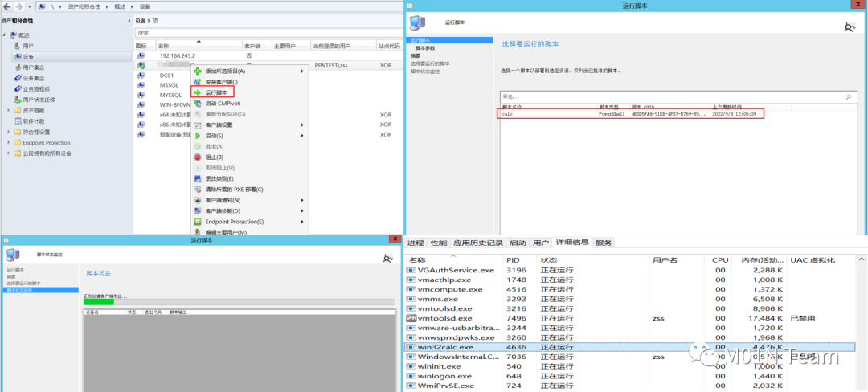The height and width of the screenshot is (392, 868).
Task: Expand the 资产智能 tree folder
Action: pos(9,110)
